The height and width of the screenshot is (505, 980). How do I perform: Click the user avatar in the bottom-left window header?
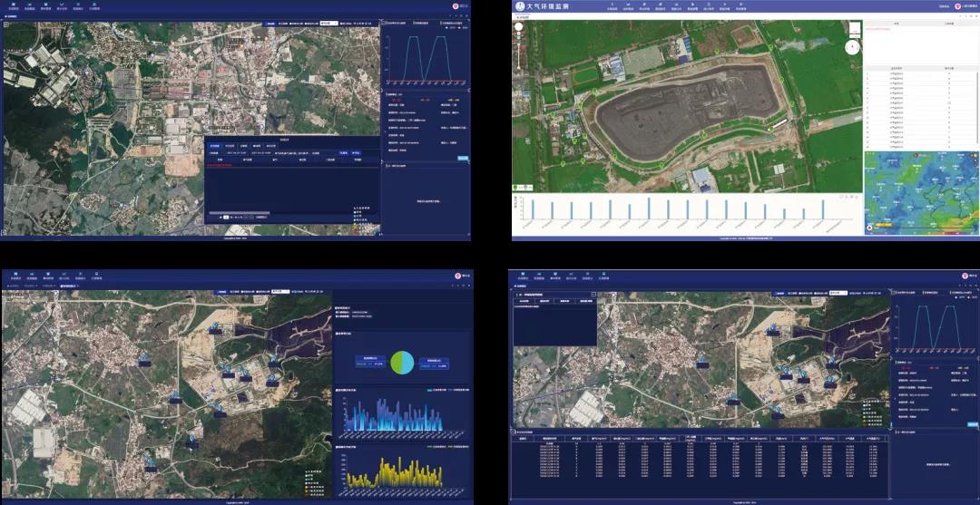pos(457,276)
